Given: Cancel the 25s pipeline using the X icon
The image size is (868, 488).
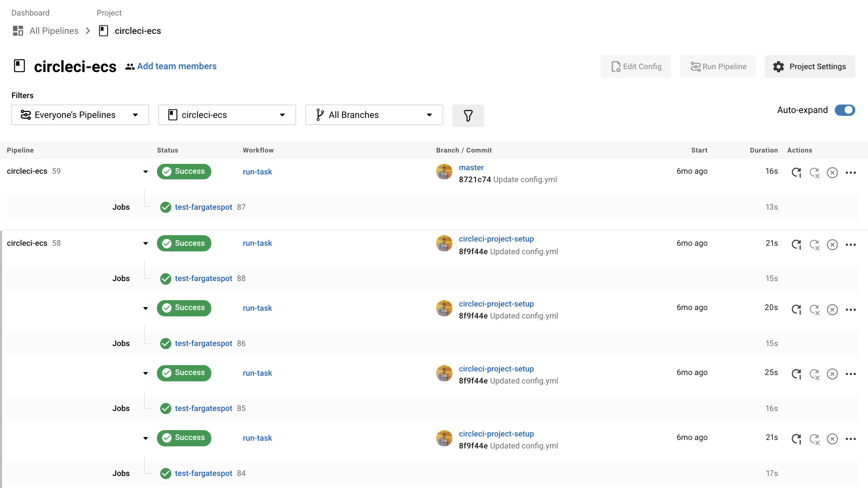Looking at the screenshot, I should pyautogui.click(x=832, y=374).
